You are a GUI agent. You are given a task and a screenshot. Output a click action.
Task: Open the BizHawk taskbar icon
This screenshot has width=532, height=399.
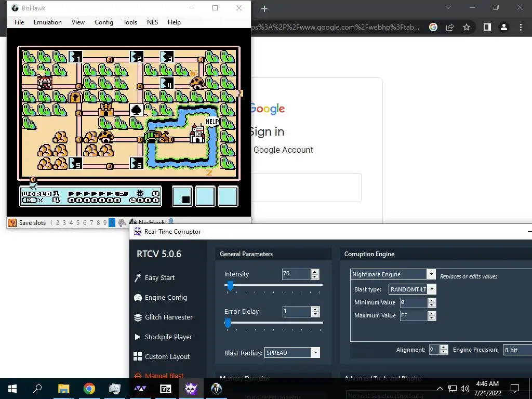pyautogui.click(x=216, y=389)
